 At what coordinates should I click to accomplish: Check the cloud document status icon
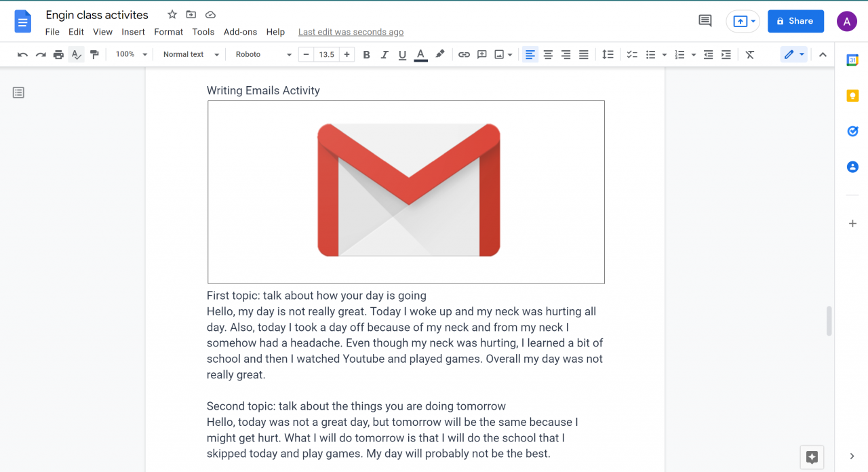(x=210, y=15)
